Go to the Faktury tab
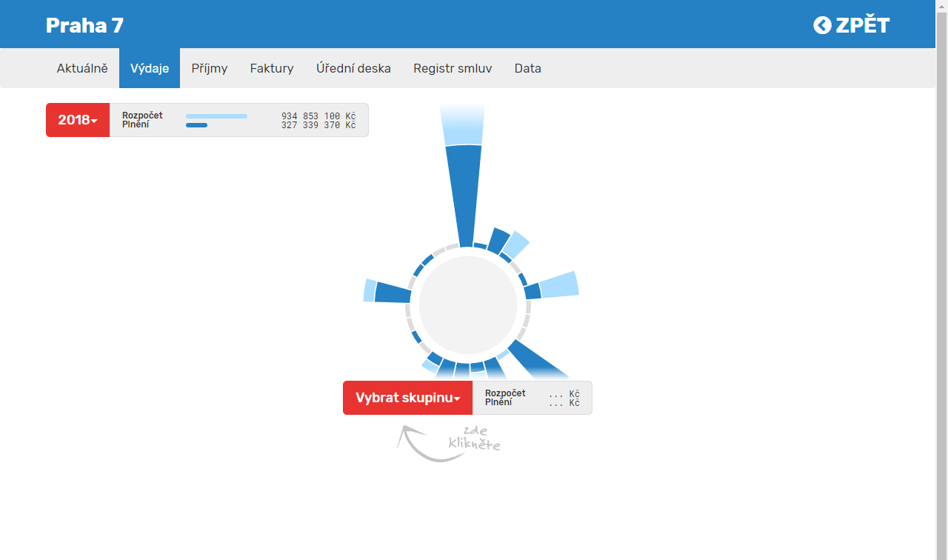 coord(272,68)
